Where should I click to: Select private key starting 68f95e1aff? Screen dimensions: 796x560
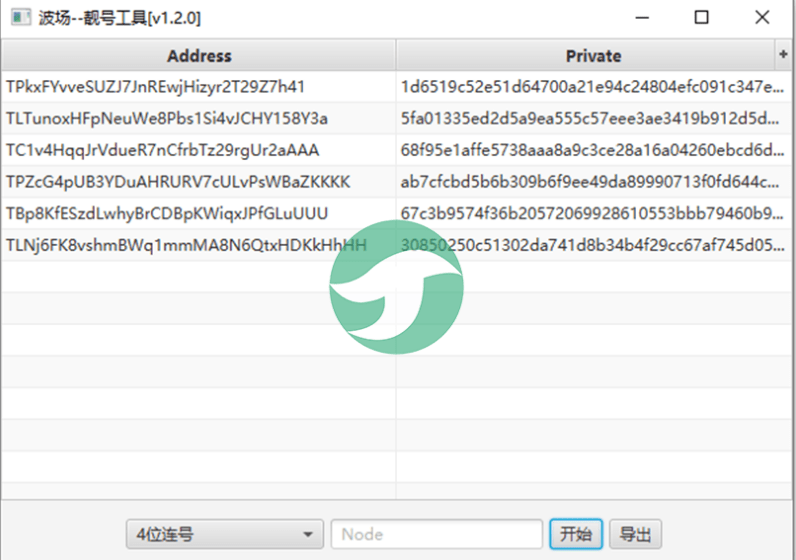click(x=592, y=150)
